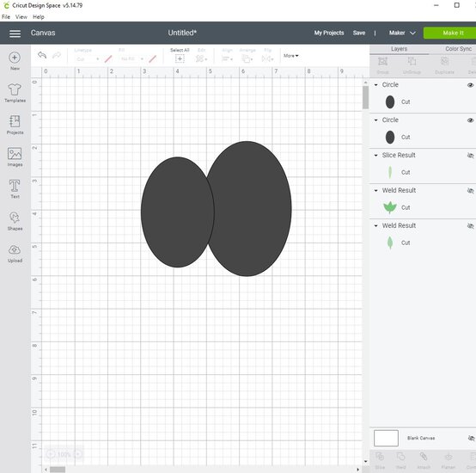Open the Help menu
Image resolution: width=476 pixels, height=473 pixels.
tap(39, 17)
